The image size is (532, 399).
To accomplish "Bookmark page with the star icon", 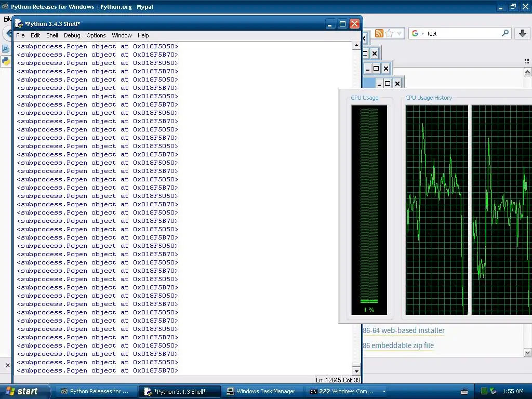I will [389, 33].
